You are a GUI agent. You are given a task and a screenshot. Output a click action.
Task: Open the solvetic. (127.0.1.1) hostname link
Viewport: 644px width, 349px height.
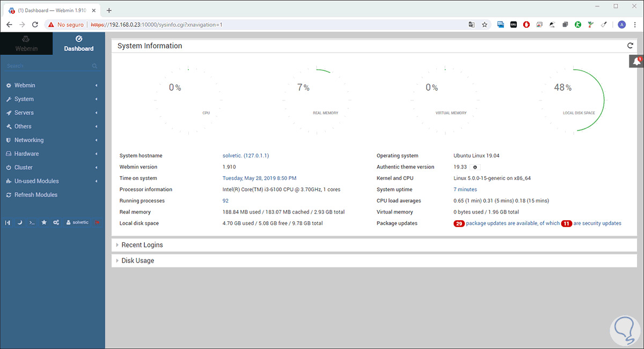[x=246, y=156]
